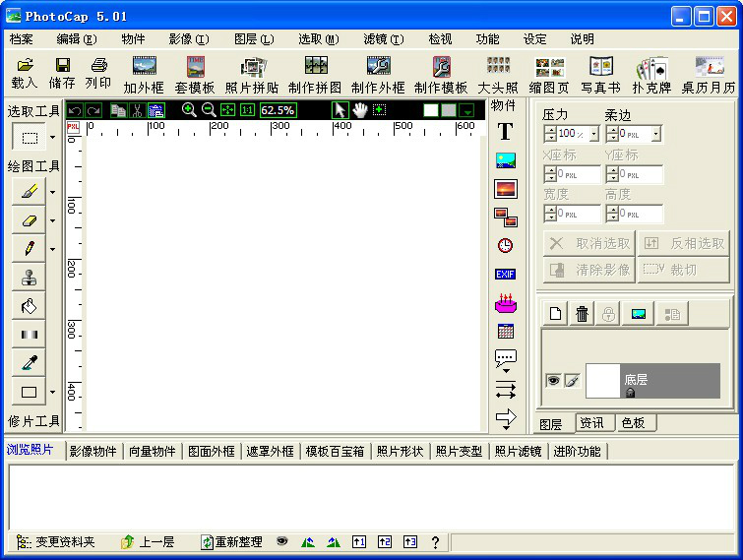Select the clone stamp tool
Screen dimensions: 743x560
[29, 277]
